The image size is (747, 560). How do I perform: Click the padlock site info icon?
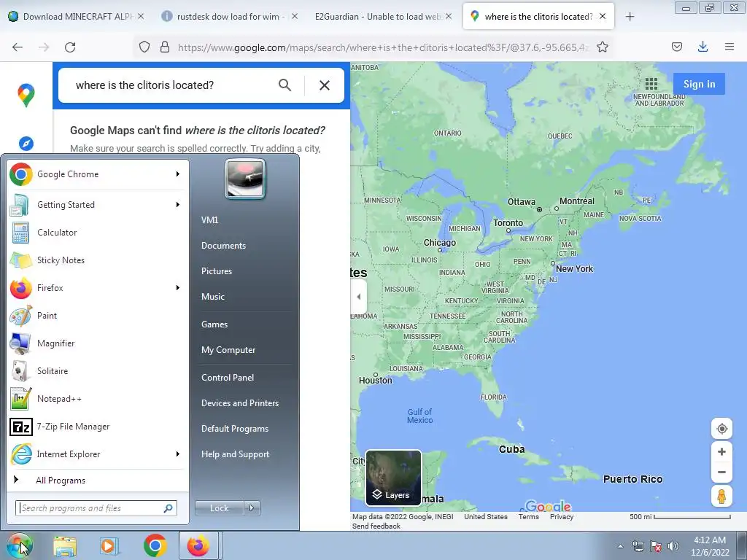pyautogui.click(x=165, y=47)
